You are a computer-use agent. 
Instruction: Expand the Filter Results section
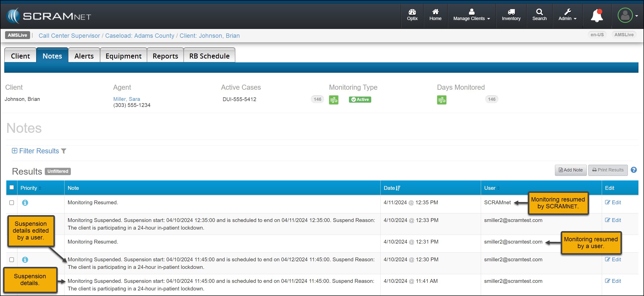click(39, 151)
